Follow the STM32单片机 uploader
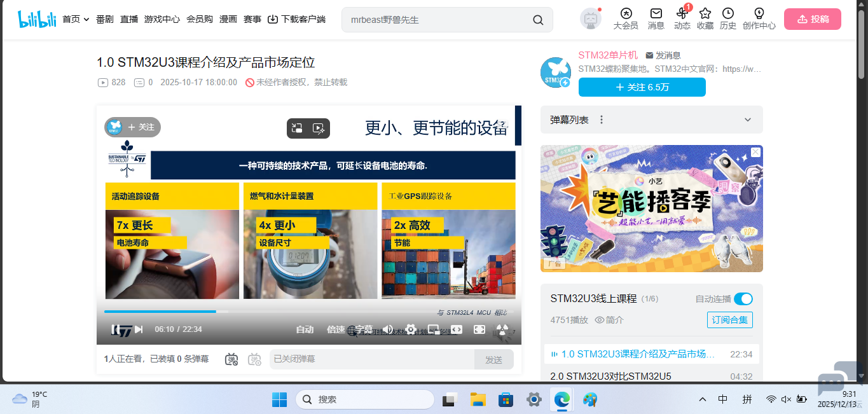 point(642,87)
